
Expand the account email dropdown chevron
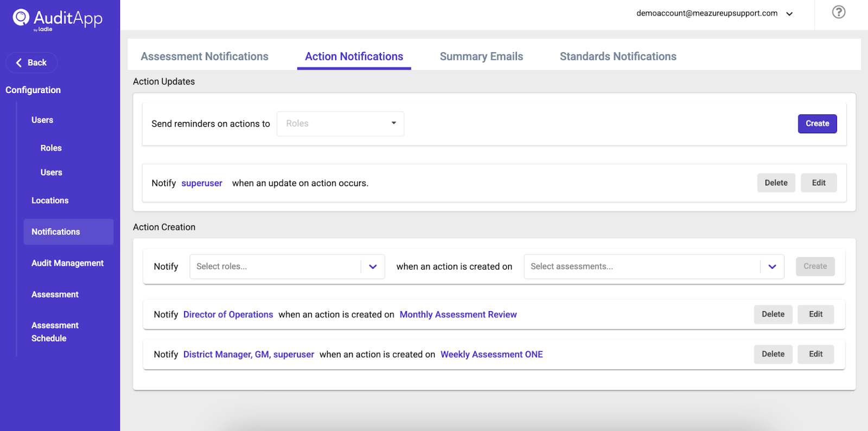point(789,14)
